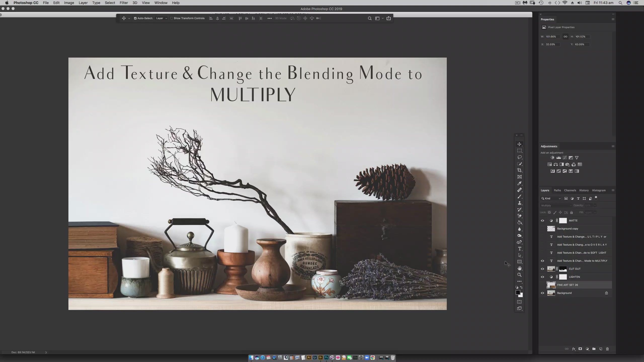
Task: Toggle Auto-Select checkbox
Action: point(135,18)
